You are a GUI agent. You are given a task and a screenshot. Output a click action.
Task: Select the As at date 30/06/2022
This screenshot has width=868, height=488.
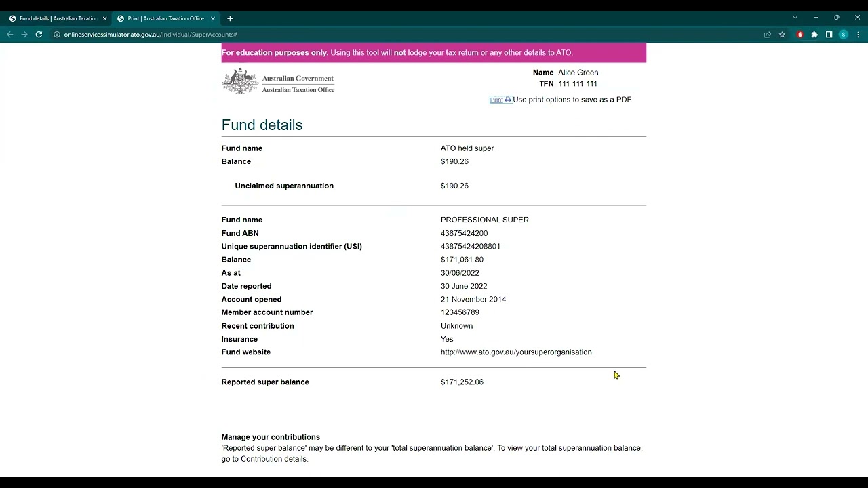(x=460, y=273)
